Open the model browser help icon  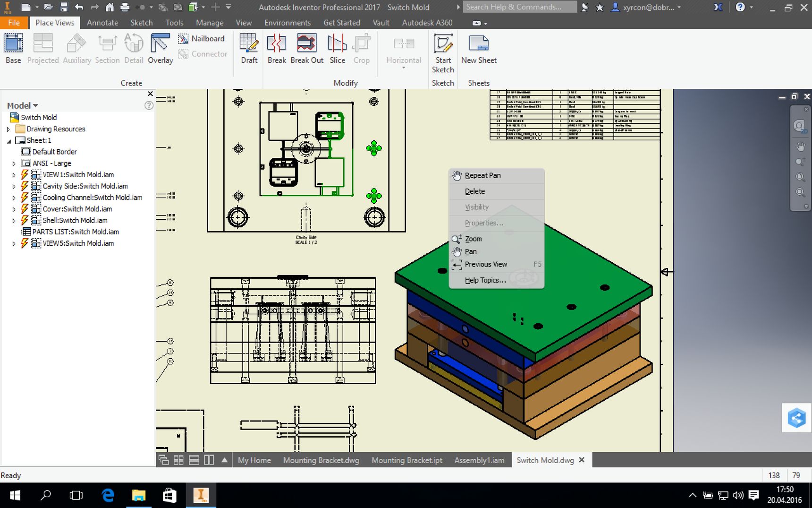(x=149, y=105)
